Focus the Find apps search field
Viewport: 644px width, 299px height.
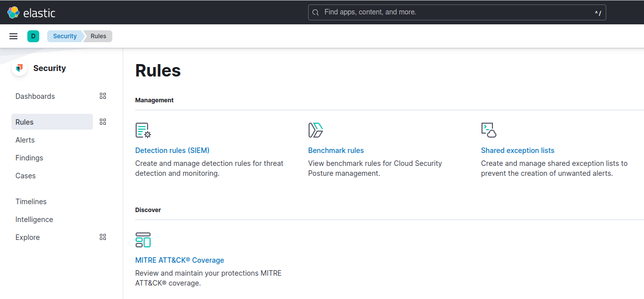click(x=457, y=12)
